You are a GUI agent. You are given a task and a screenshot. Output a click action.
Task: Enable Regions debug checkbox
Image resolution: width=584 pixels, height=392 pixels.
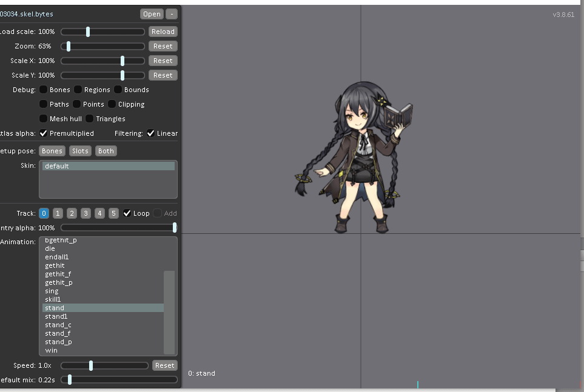coord(78,90)
